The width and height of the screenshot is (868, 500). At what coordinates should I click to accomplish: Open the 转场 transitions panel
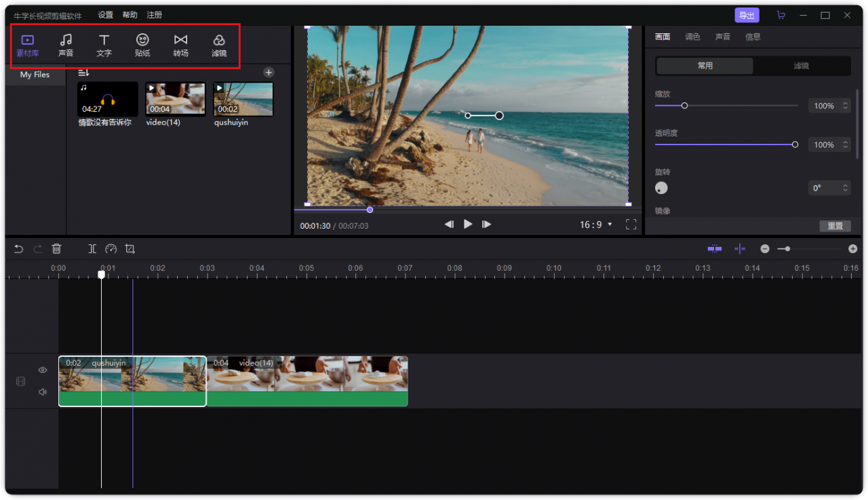click(x=180, y=45)
